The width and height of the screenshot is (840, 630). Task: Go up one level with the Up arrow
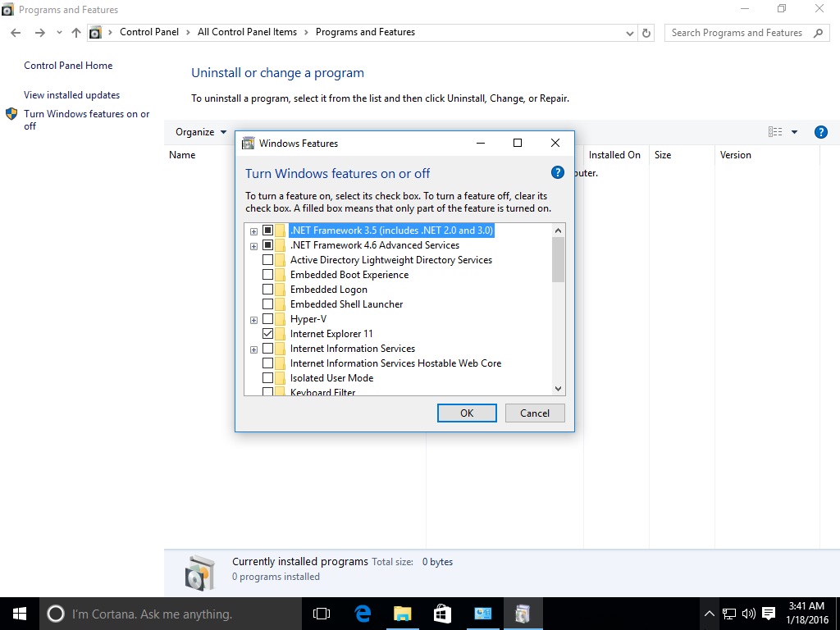tap(76, 33)
